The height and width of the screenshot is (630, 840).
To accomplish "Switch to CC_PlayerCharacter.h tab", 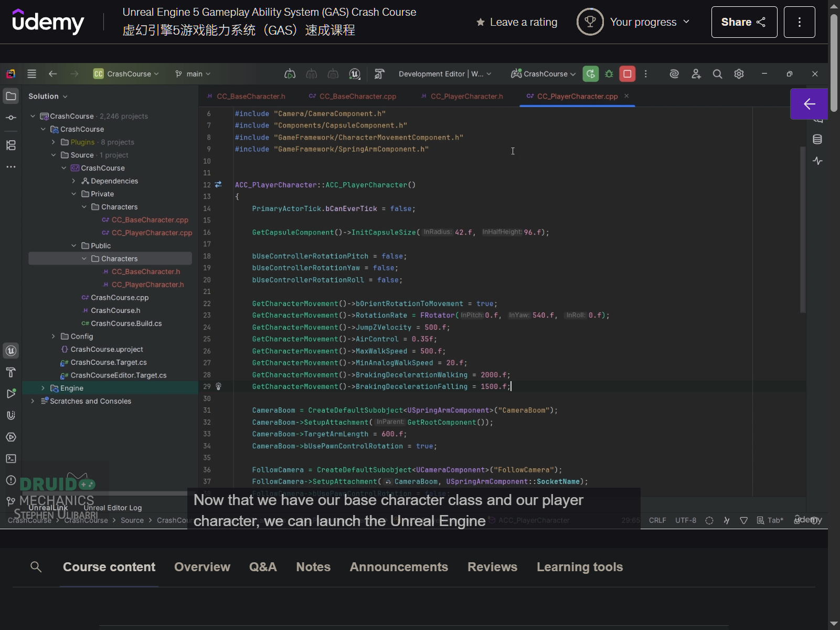I will (462, 97).
